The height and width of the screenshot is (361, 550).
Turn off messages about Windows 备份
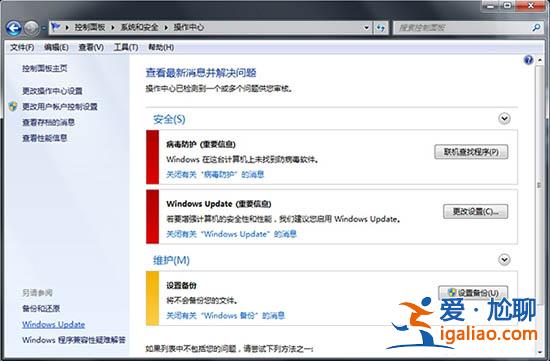pos(225,315)
